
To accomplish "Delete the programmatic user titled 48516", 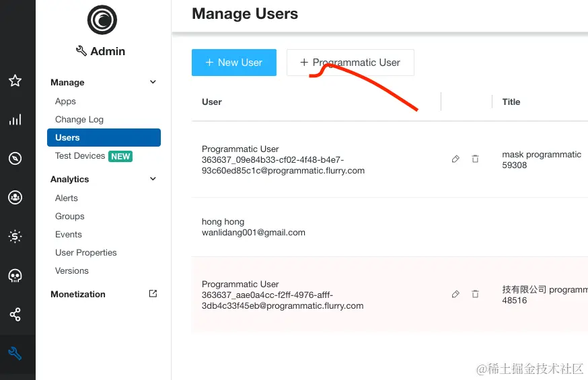I will 475,294.
